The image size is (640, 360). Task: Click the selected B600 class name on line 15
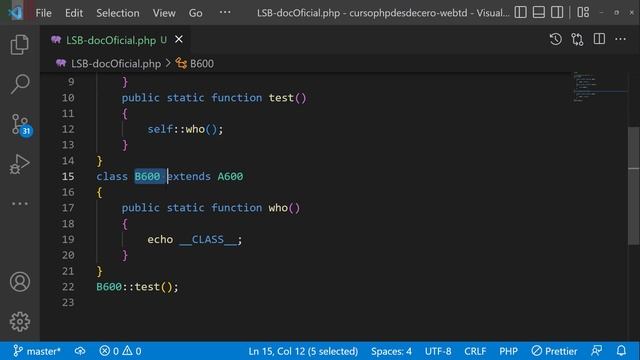147,176
